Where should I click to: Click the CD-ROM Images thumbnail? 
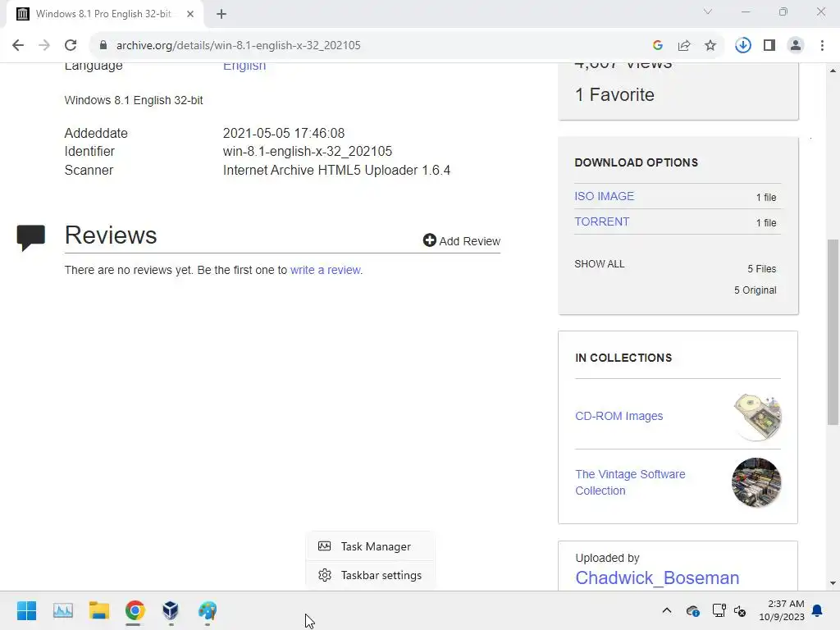pyautogui.click(x=757, y=417)
